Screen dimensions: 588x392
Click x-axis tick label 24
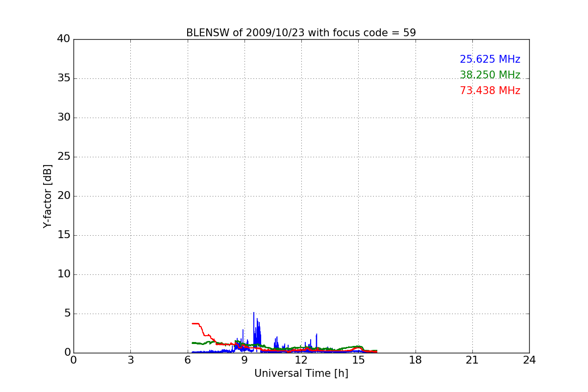coord(529,360)
